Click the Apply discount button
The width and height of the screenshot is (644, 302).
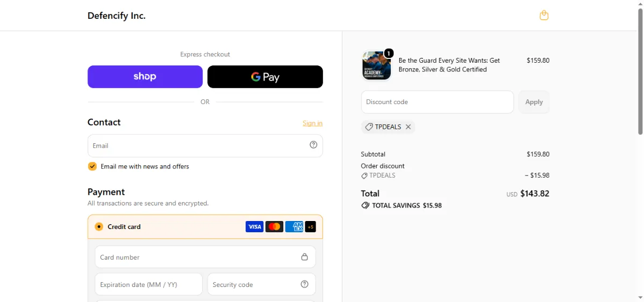534,102
